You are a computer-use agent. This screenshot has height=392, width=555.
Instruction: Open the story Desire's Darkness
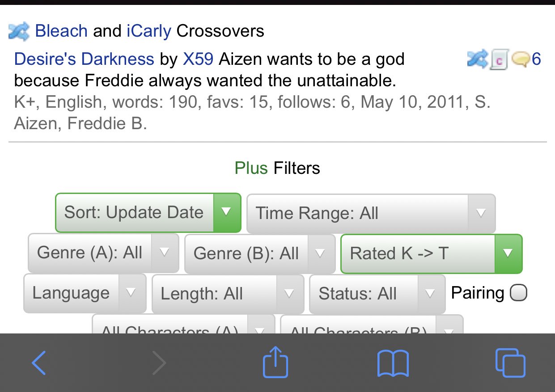pos(84,59)
